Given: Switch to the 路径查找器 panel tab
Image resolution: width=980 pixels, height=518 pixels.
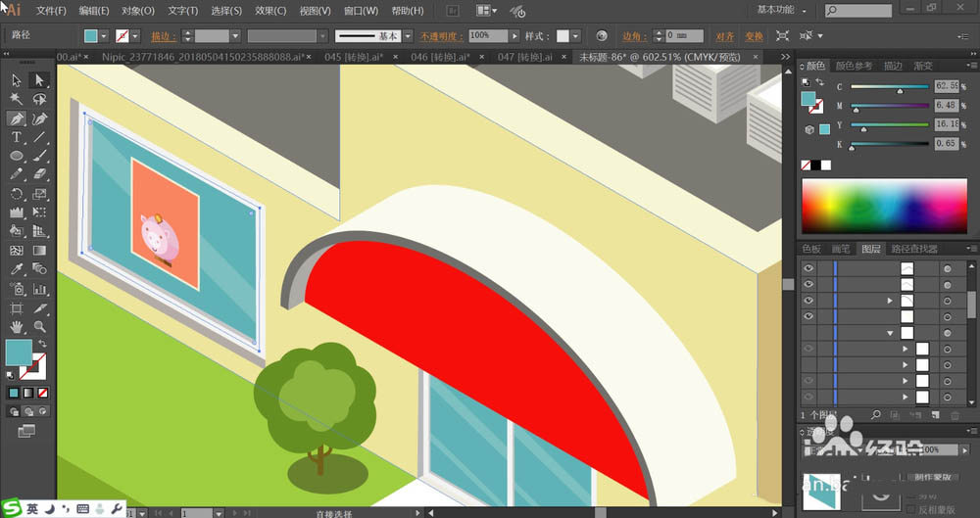Looking at the screenshot, I should pyautogui.click(x=914, y=249).
